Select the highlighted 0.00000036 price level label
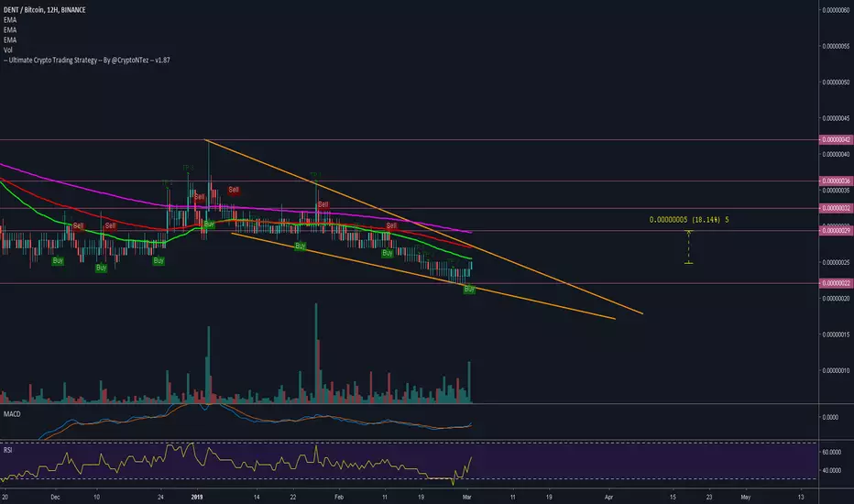 click(836, 181)
